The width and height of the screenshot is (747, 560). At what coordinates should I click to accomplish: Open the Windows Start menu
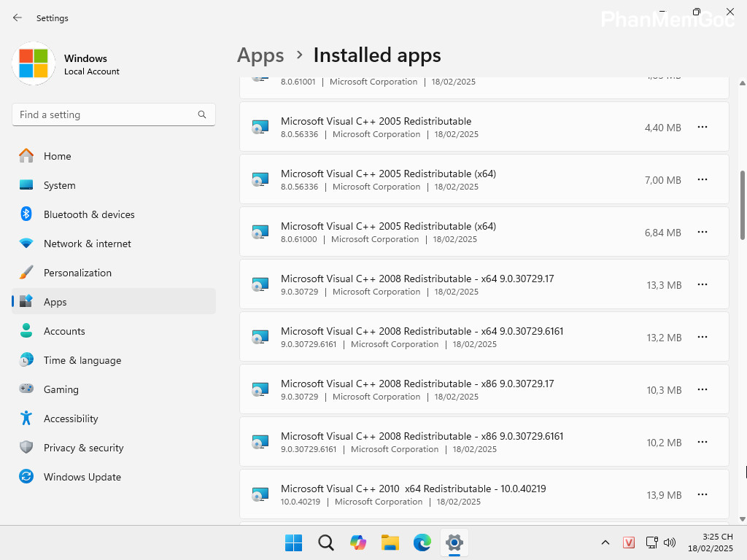pyautogui.click(x=294, y=542)
